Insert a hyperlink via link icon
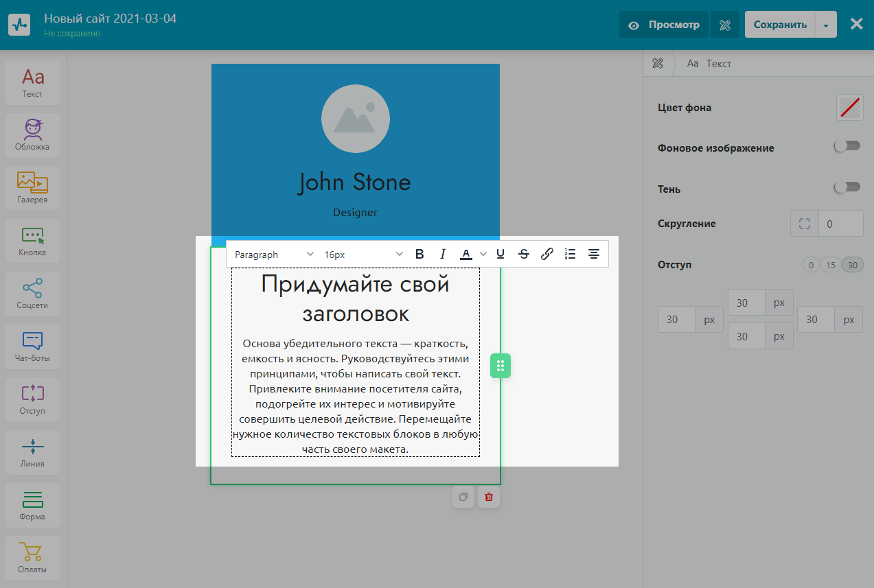Viewport: 874px width, 588px height. pyautogui.click(x=547, y=254)
